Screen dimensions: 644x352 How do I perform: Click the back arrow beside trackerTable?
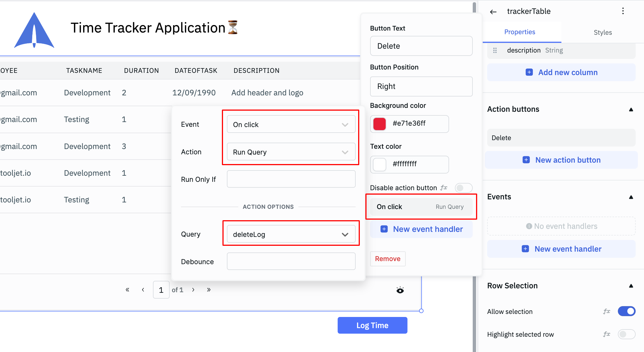(493, 12)
